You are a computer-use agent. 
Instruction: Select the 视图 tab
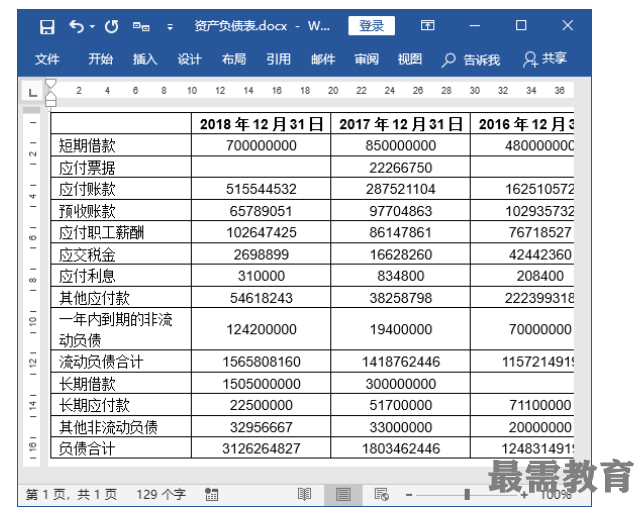click(410, 59)
